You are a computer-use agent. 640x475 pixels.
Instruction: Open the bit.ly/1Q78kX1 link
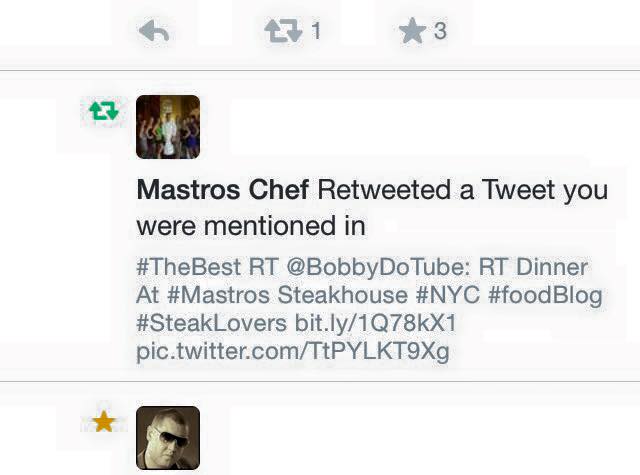click(x=375, y=324)
